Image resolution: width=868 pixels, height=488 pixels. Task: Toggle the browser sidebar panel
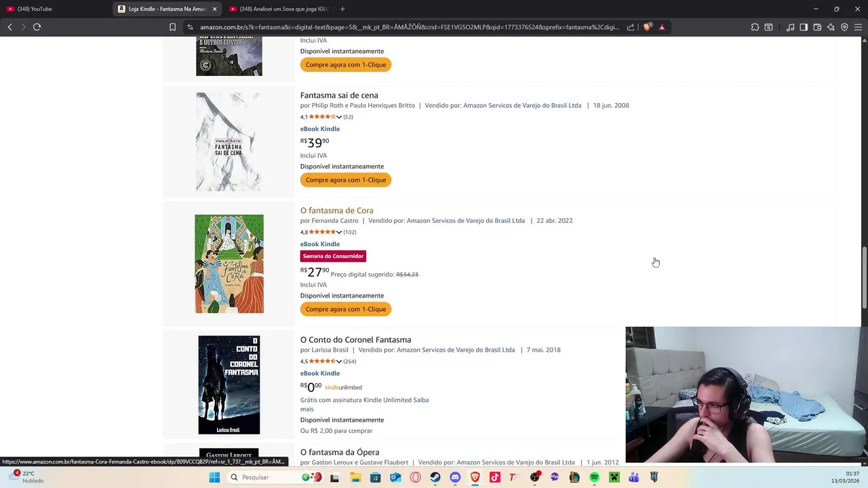804,27
